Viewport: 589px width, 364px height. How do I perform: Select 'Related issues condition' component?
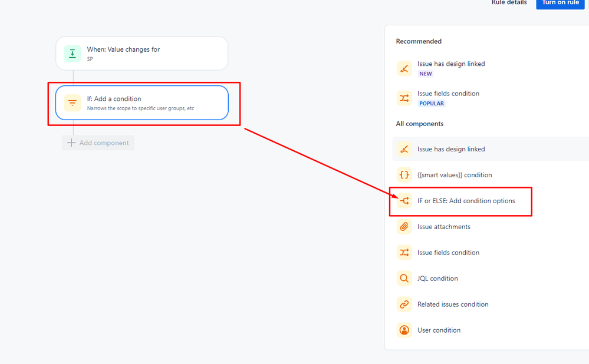pos(490,305)
